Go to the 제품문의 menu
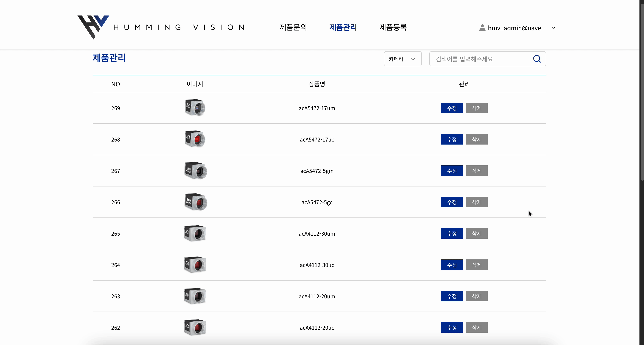Image resolution: width=644 pixels, height=345 pixels. (293, 27)
